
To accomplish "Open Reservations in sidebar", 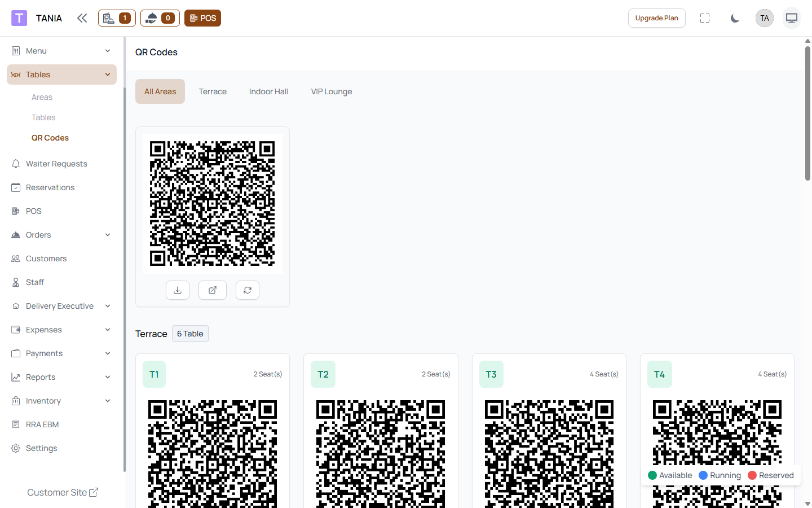I will point(61,187).
